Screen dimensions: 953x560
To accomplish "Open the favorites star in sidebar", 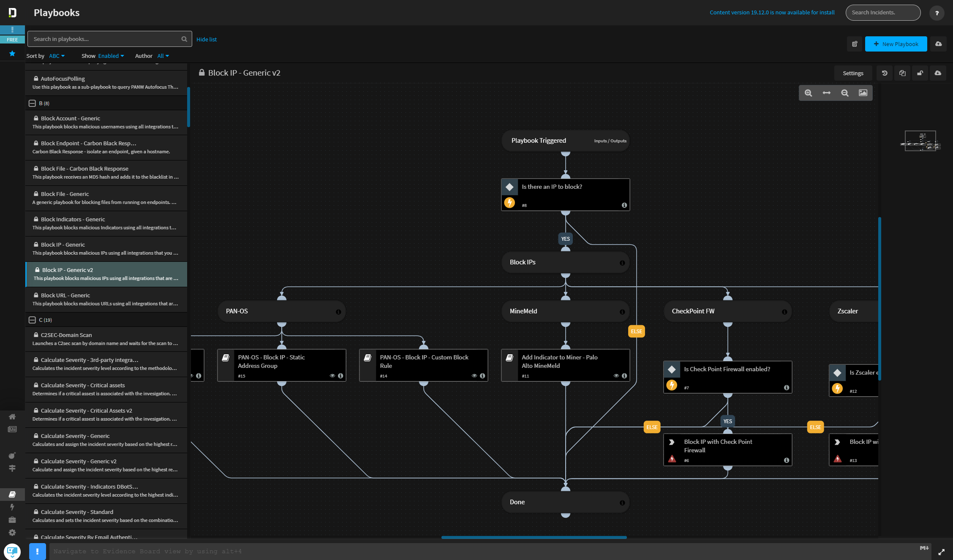I will click(x=12, y=53).
